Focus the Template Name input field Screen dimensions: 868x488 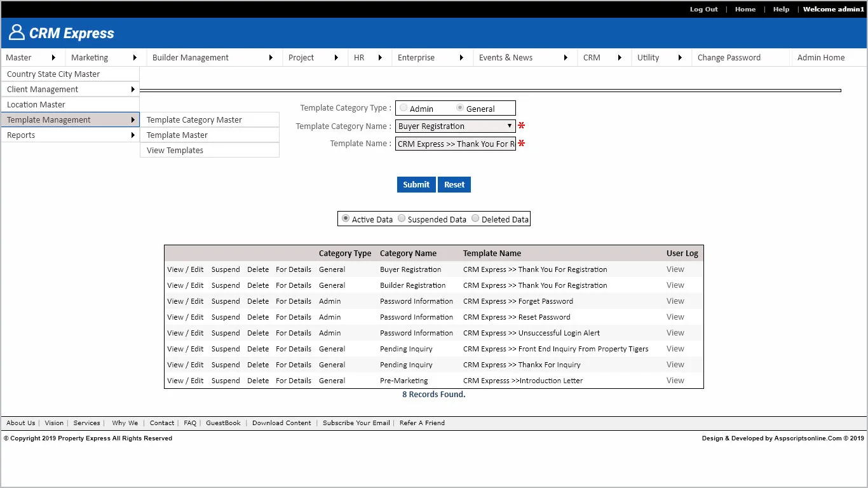click(455, 144)
